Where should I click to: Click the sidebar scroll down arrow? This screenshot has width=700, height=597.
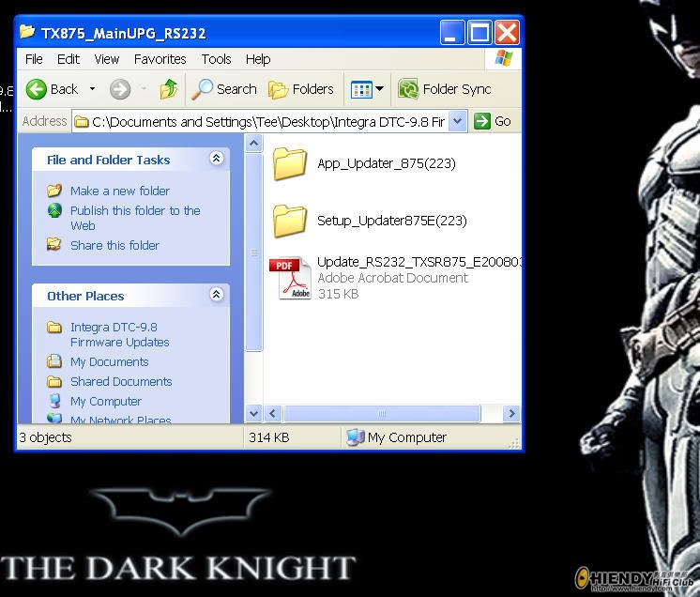point(253,413)
